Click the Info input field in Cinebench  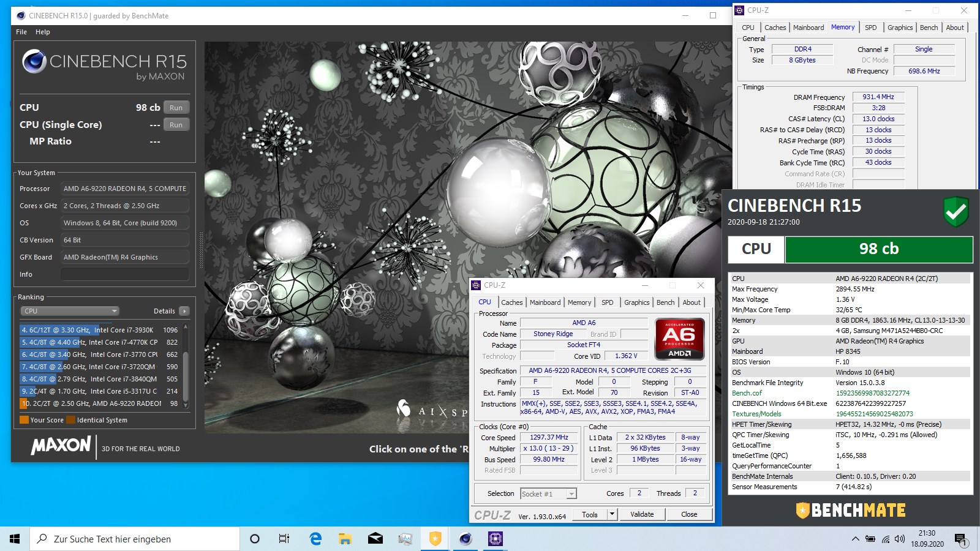pos(125,274)
